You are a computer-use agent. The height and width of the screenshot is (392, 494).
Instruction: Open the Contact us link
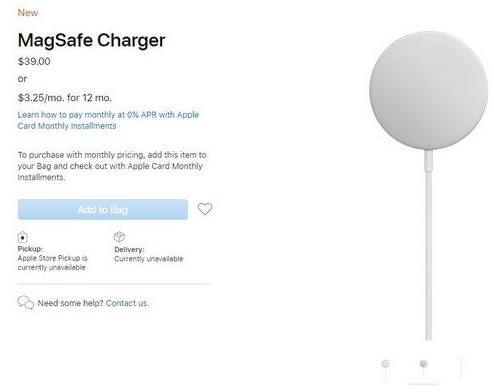tap(127, 303)
